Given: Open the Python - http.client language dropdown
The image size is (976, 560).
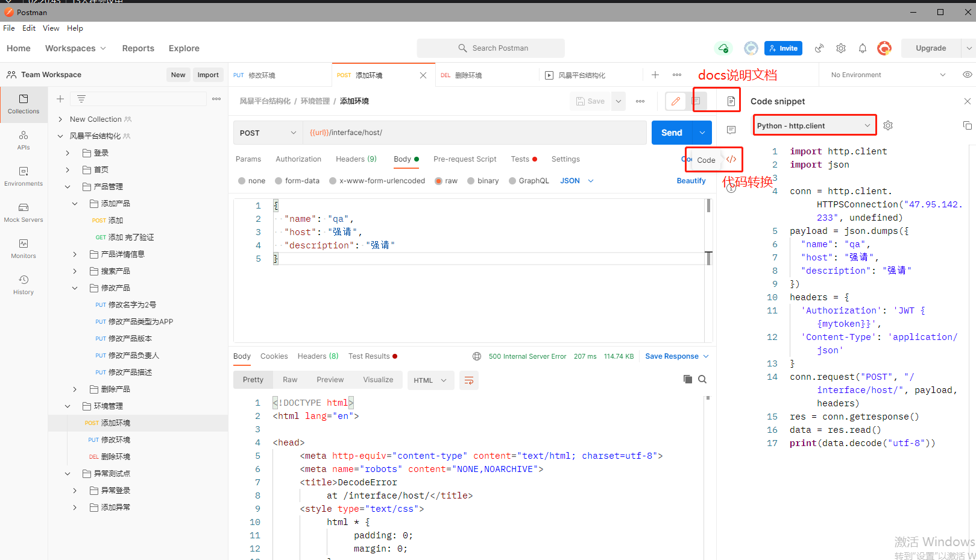Looking at the screenshot, I should coord(814,125).
